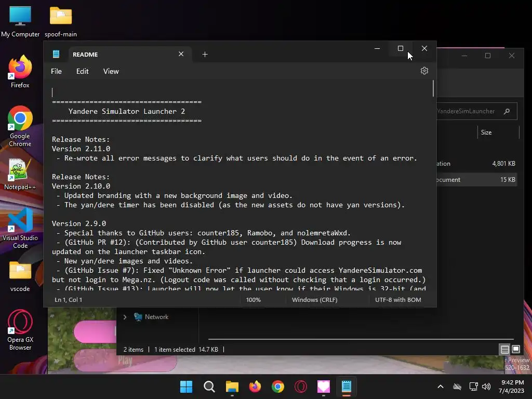Click the pink Play button in launcher
Image resolution: width=532 pixels, height=399 pixels.
click(125, 361)
